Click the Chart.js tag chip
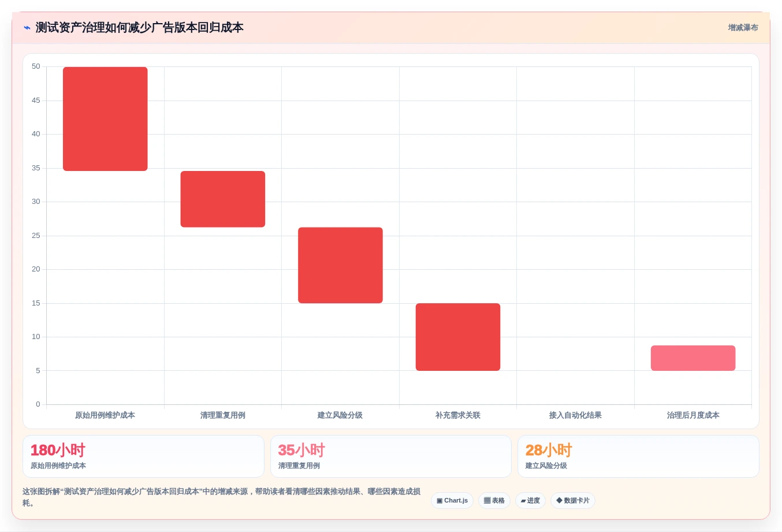Image resolution: width=782 pixels, height=532 pixels. coord(452,500)
